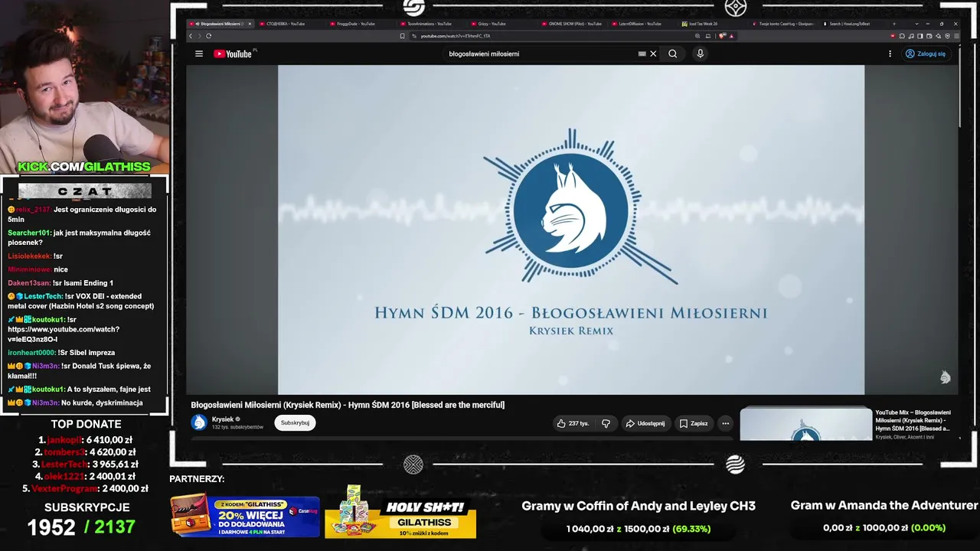980x551 pixels.
Task: Switch to the GNOME SHOW (Pilot) tab
Action: 572,24
